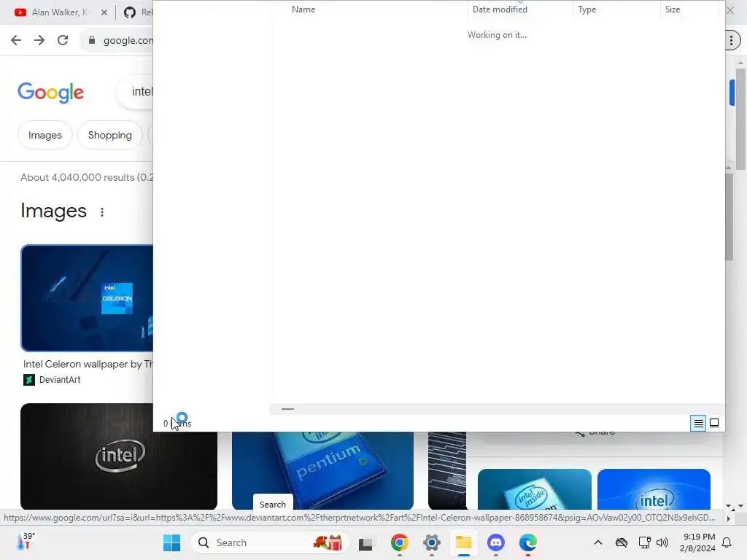747x560 pixels.
Task: Switch File Explorer to details view
Action: (698, 423)
